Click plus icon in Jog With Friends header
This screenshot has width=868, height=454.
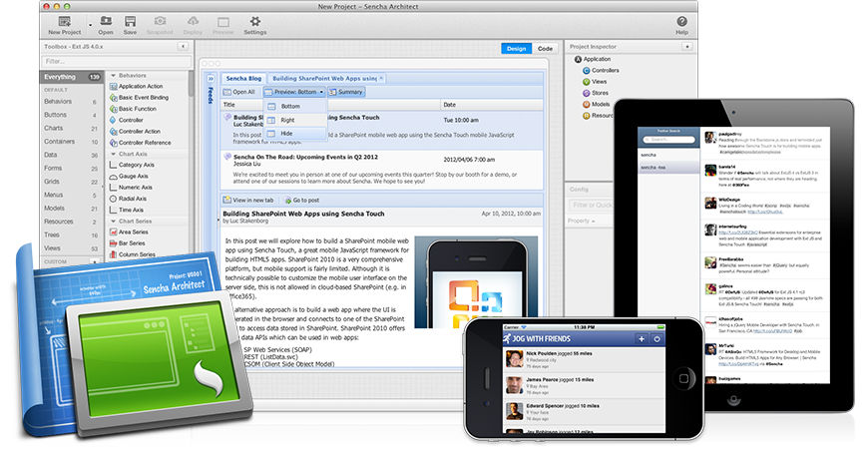(x=642, y=339)
